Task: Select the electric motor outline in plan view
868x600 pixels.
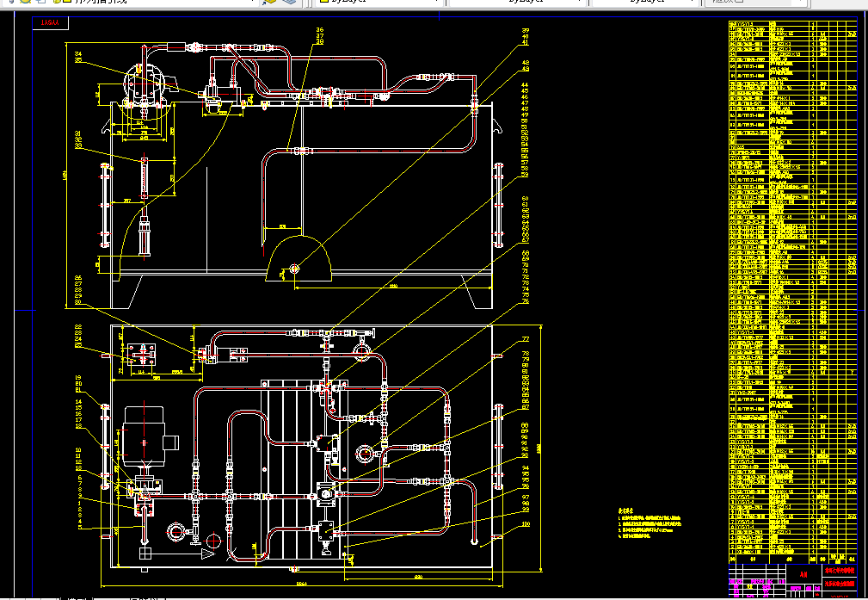Action: coord(145,436)
